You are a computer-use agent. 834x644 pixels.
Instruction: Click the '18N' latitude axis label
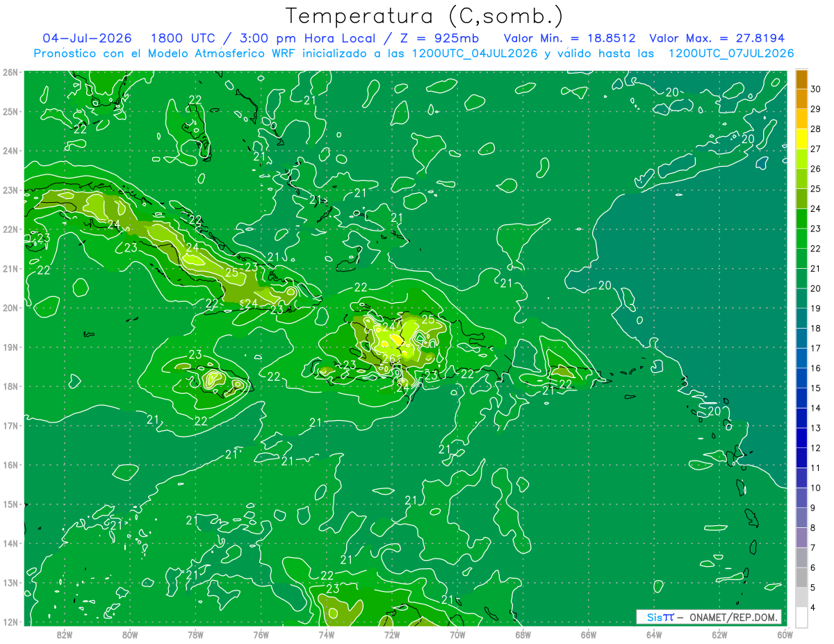[10, 386]
